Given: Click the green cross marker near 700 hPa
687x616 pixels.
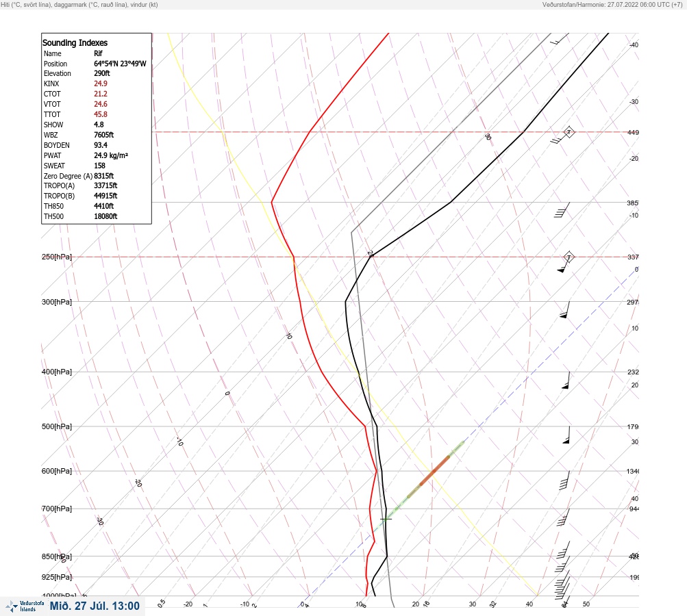Looking at the screenshot, I should pyautogui.click(x=386, y=519).
